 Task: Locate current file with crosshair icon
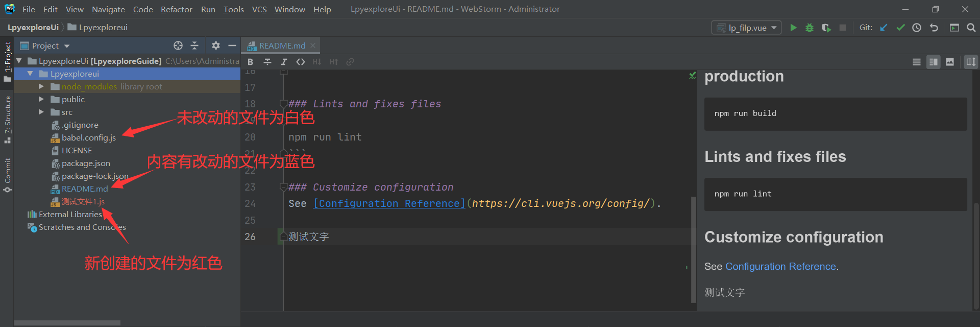click(x=178, y=45)
